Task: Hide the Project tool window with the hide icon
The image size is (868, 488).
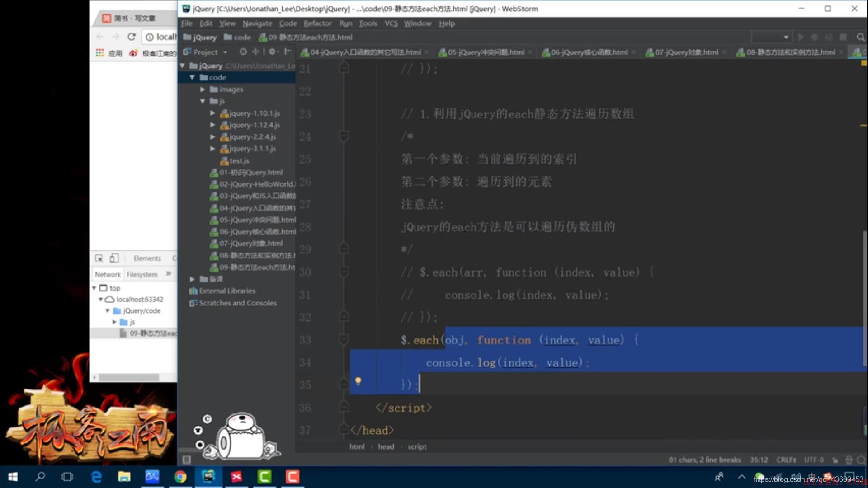Action: tap(287, 52)
